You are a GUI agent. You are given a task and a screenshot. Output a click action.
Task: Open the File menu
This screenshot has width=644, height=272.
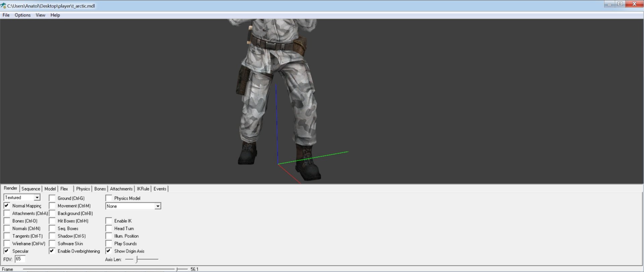(6, 15)
